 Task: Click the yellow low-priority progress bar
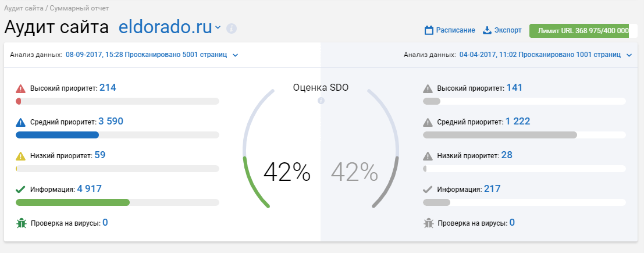(x=118, y=169)
